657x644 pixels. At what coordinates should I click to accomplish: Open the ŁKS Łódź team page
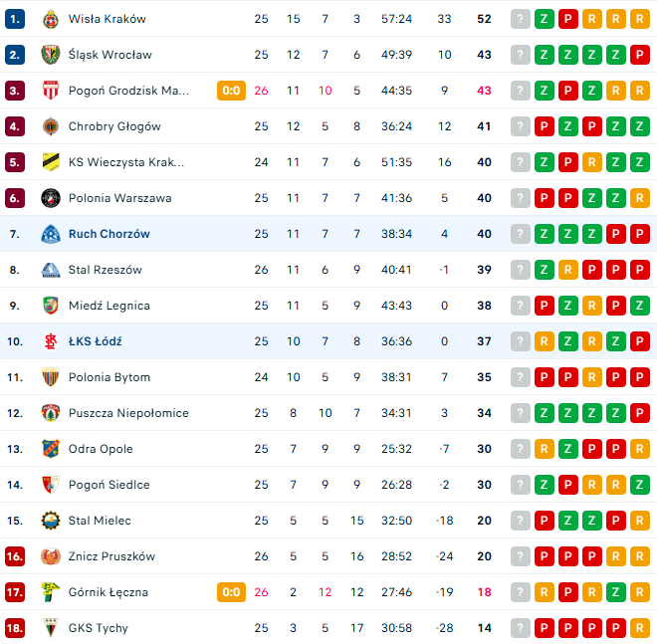click(96, 341)
